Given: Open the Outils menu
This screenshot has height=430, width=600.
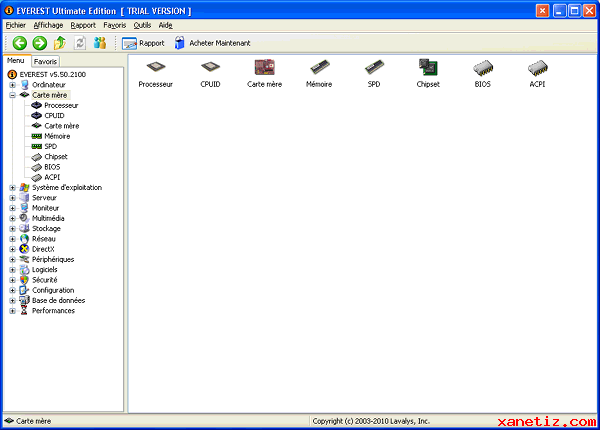Looking at the screenshot, I should pos(142,25).
